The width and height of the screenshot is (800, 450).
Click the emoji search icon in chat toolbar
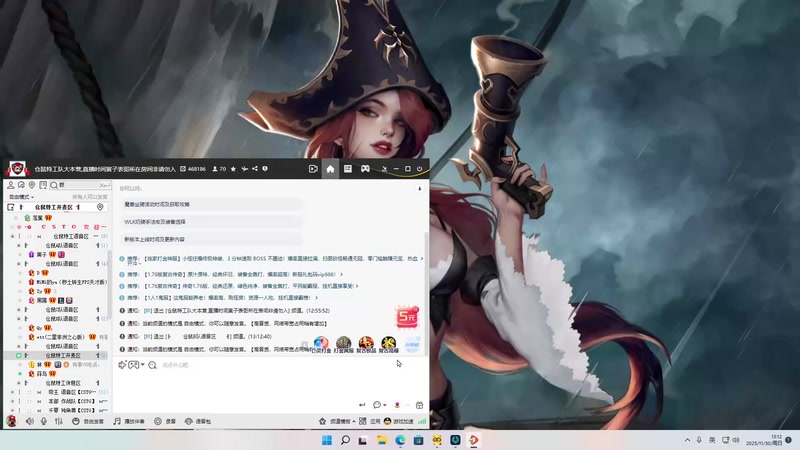pos(152,365)
